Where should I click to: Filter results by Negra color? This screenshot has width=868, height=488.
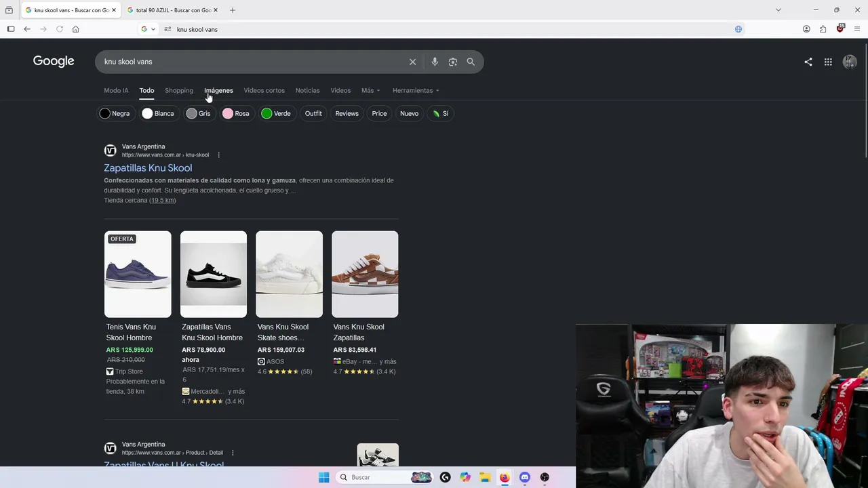115,113
